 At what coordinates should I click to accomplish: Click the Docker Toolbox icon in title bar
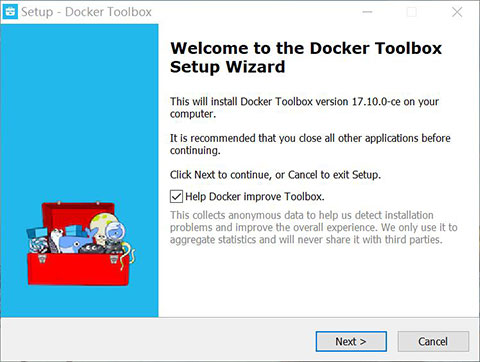pos(10,12)
